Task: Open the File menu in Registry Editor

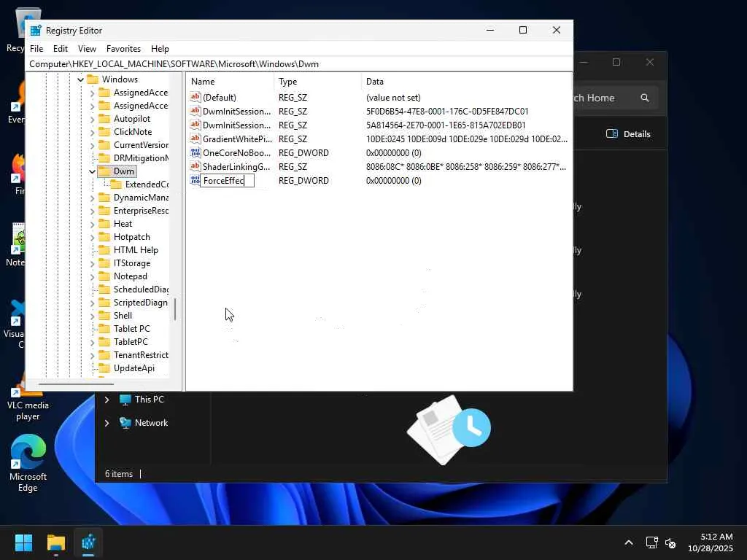Action: [36, 49]
